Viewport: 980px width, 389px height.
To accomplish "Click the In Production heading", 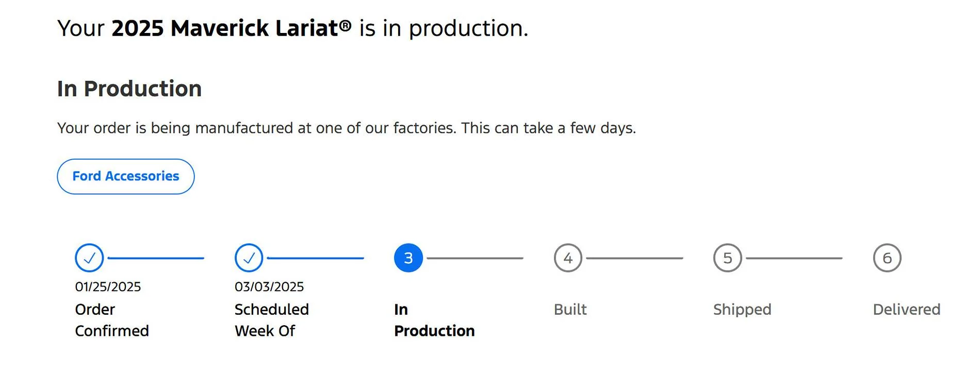I will 129,89.
